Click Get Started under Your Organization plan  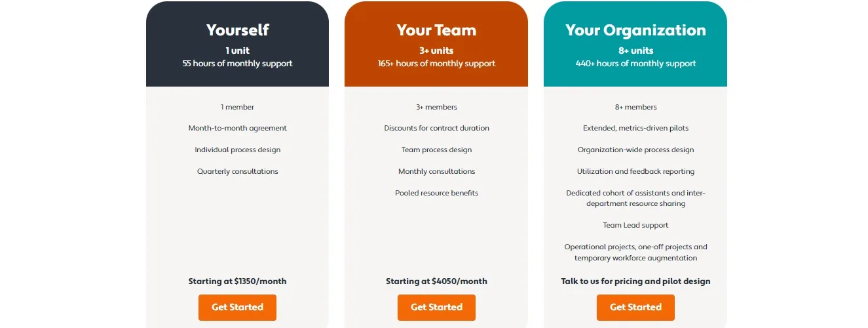(635, 308)
